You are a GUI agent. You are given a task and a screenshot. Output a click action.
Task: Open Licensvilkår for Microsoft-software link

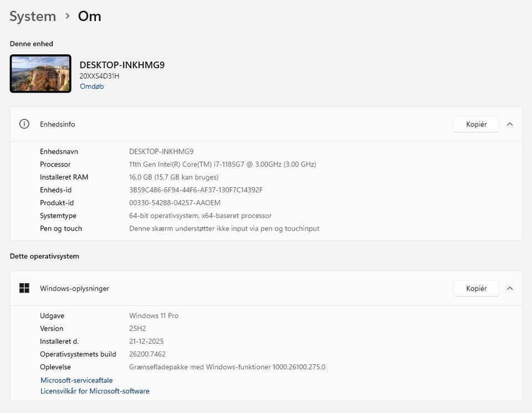tap(95, 391)
